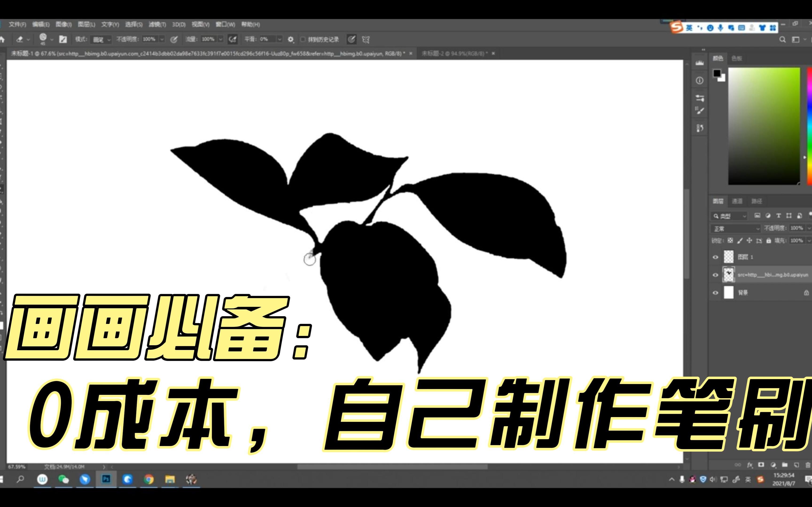Toggle the 抹到历史记录 checkbox in options bar

pos(303,39)
